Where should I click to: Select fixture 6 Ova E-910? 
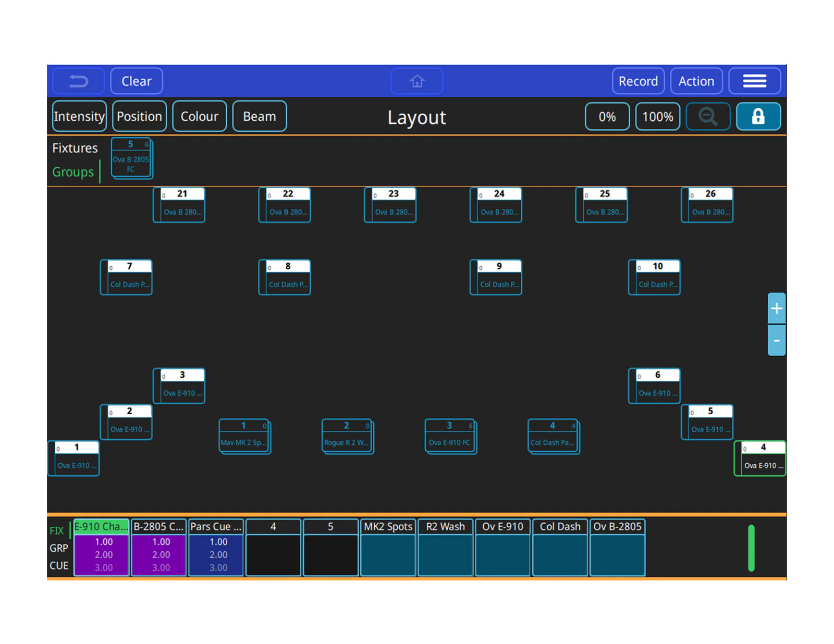(654, 386)
